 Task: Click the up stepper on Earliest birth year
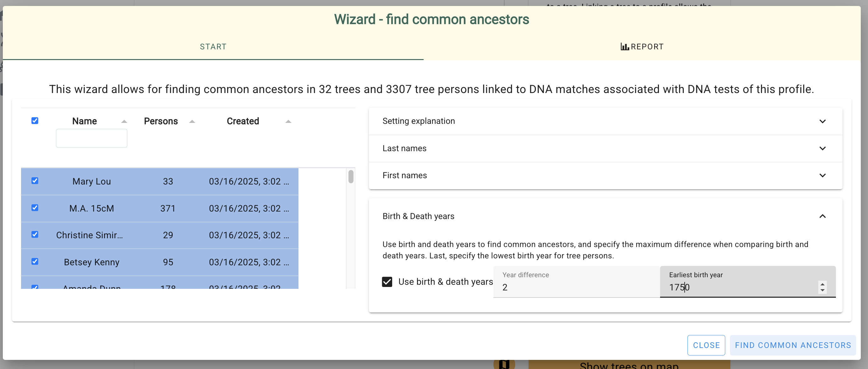coord(822,284)
